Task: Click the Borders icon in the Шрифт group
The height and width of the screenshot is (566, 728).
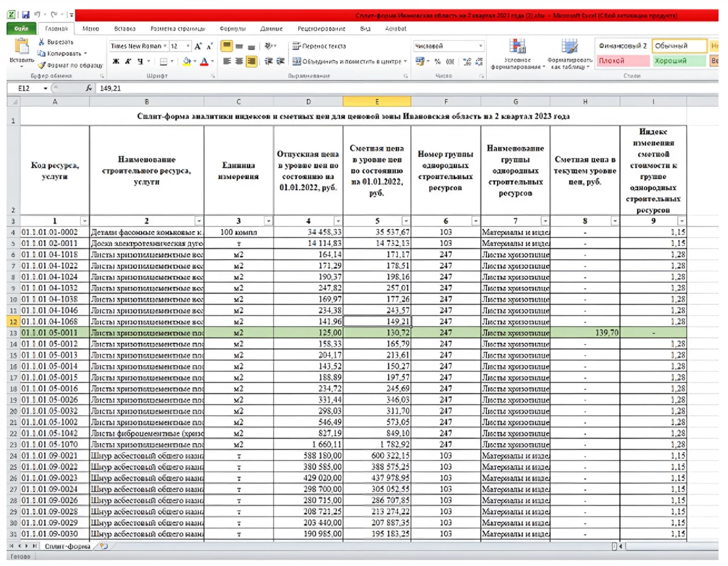Action: click(164, 61)
